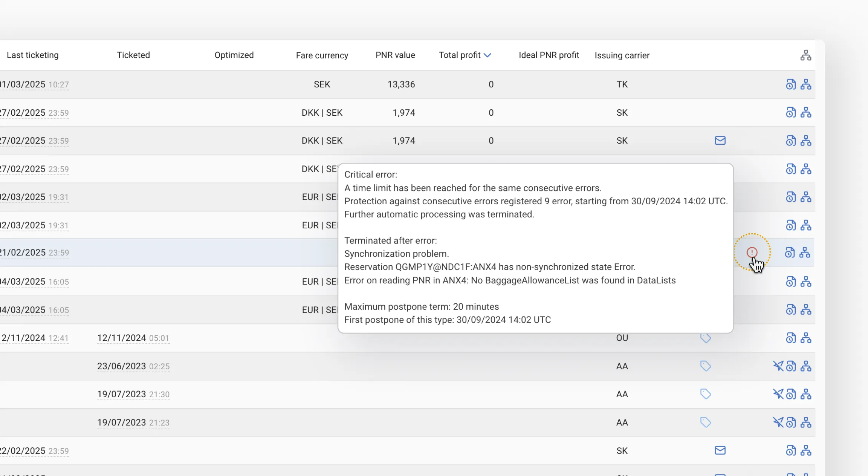The width and height of the screenshot is (868, 476).
Task: Click the Ideal PNR profit column header
Action: click(549, 55)
